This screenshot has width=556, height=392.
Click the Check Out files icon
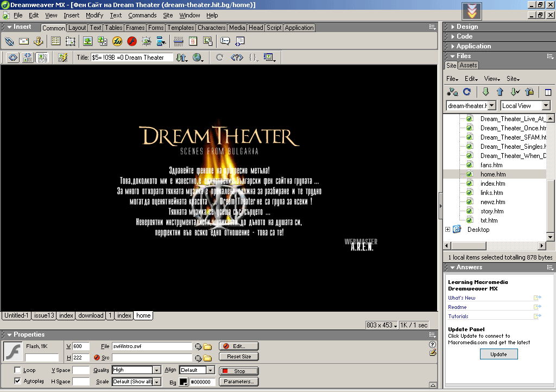point(515,92)
